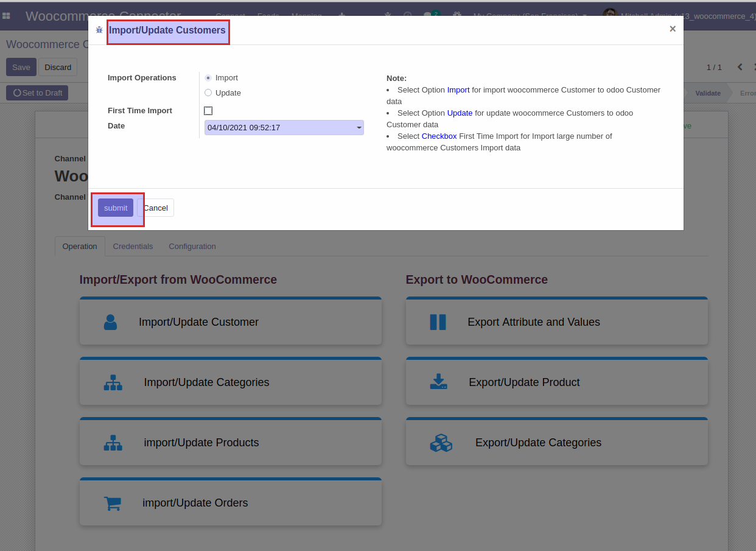Open the import/Update Products card
Screen dimensions: 756x551
[x=231, y=441]
